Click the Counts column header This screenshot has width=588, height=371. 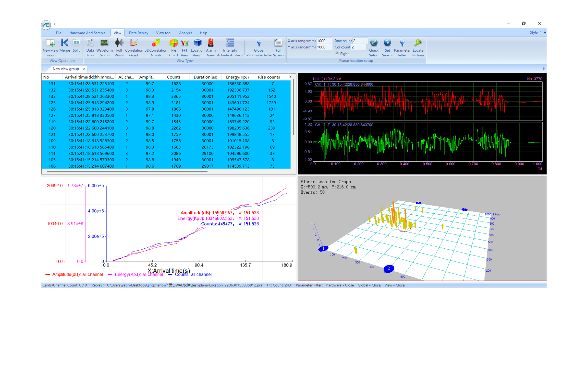173,77
